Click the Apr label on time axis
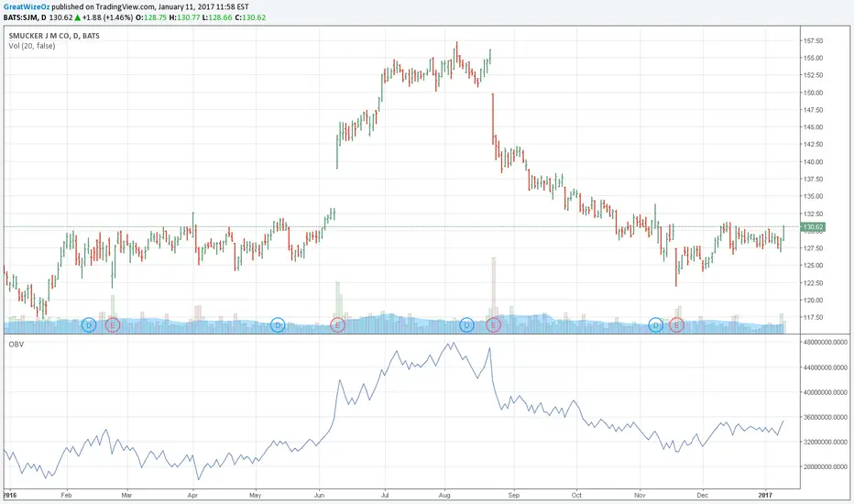The width and height of the screenshot is (854, 504). click(x=192, y=495)
